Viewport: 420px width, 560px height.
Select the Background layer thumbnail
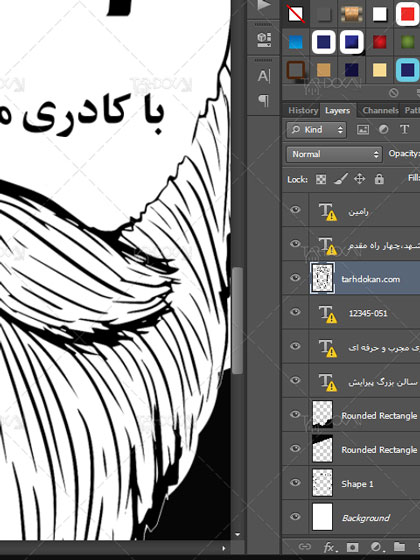(322, 517)
